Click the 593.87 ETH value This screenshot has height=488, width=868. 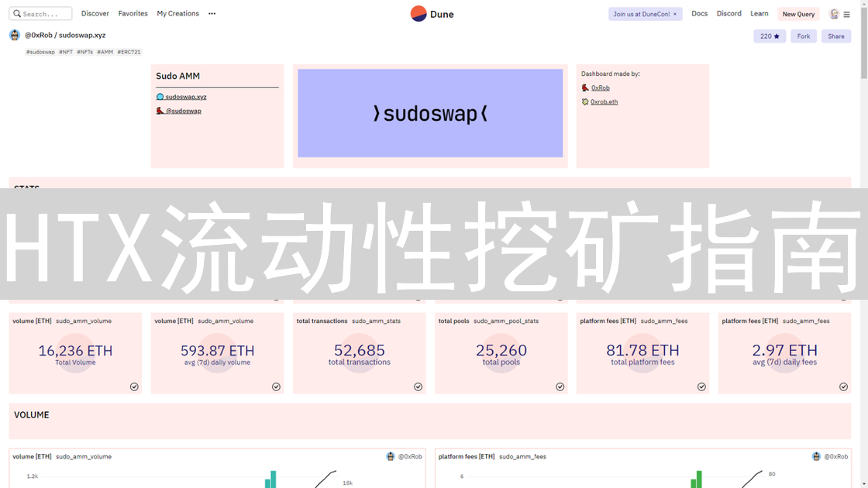pos(218,350)
